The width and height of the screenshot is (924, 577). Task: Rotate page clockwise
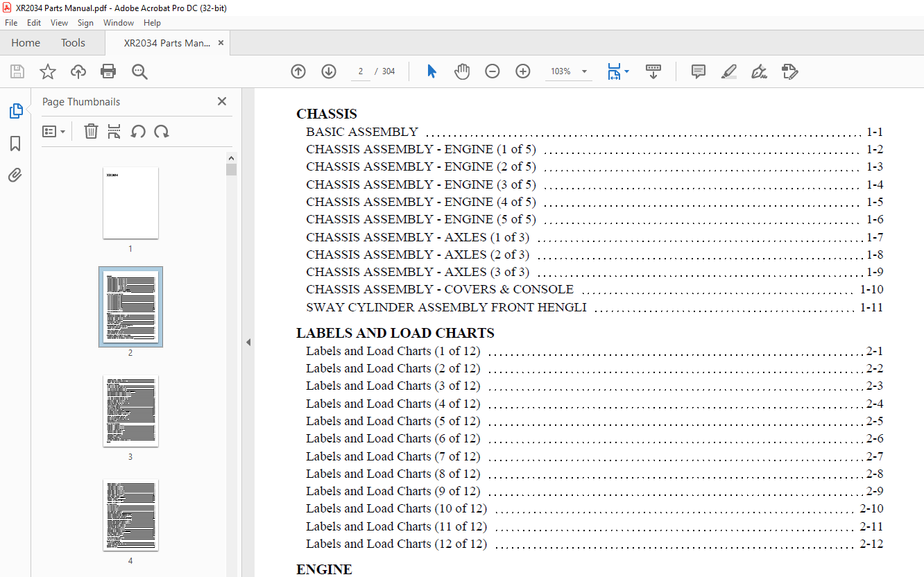pos(162,131)
